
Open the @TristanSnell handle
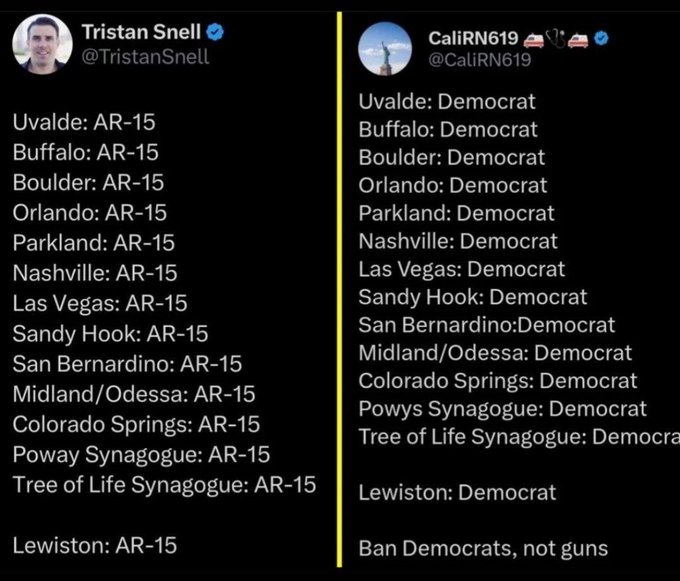pyautogui.click(x=145, y=57)
